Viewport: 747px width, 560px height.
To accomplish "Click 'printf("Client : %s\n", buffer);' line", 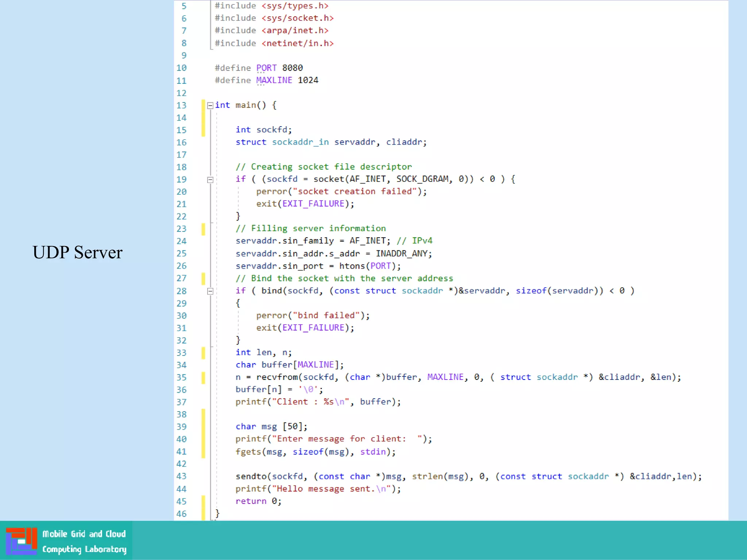I will coord(318,402).
